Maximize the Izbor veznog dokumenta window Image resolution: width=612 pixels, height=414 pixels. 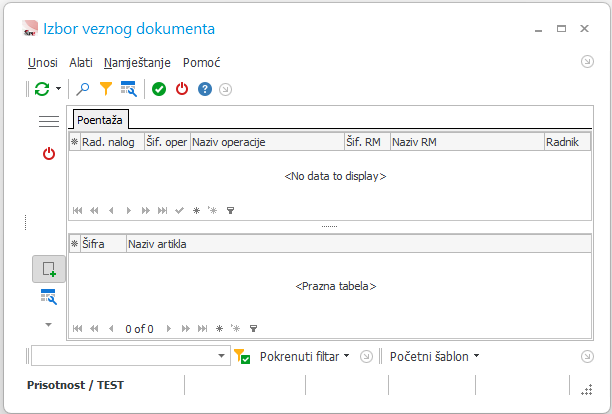[561, 28]
